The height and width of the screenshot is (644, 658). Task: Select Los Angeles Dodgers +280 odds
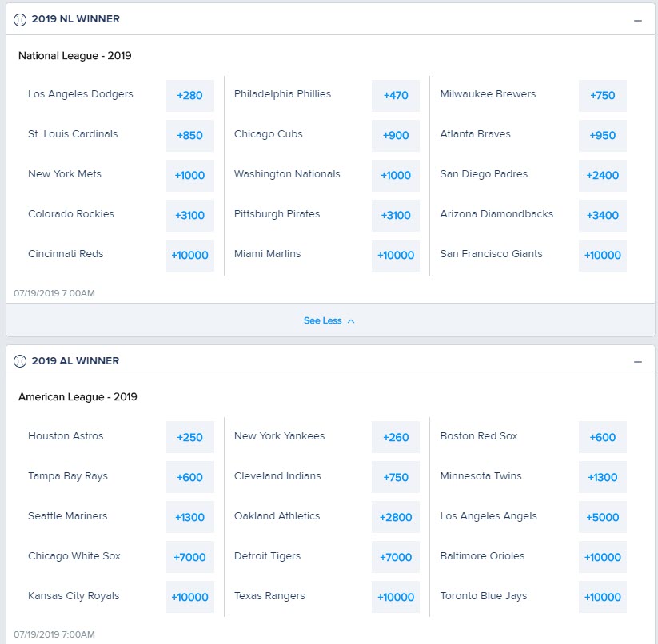pyautogui.click(x=190, y=96)
